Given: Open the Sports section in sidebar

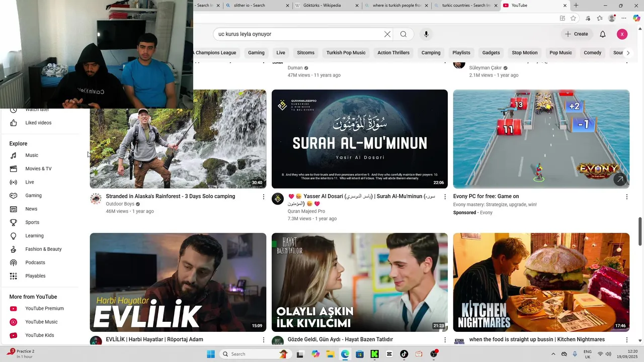Looking at the screenshot, I should (x=32, y=222).
